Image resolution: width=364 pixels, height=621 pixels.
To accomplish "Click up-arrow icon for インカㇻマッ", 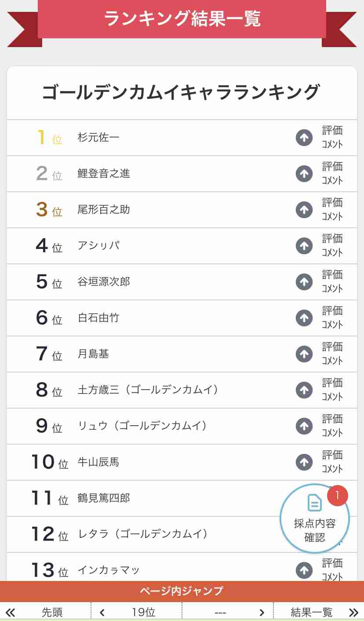I will click(304, 570).
